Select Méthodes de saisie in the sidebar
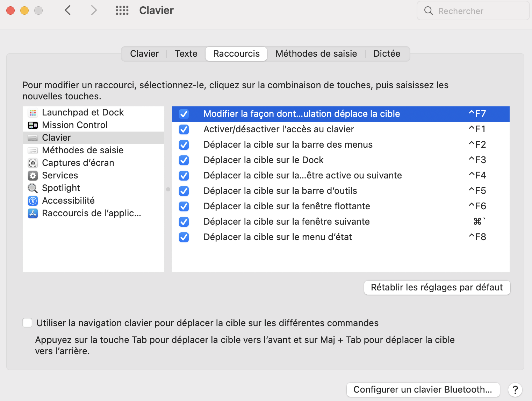The image size is (532, 401). (x=82, y=150)
